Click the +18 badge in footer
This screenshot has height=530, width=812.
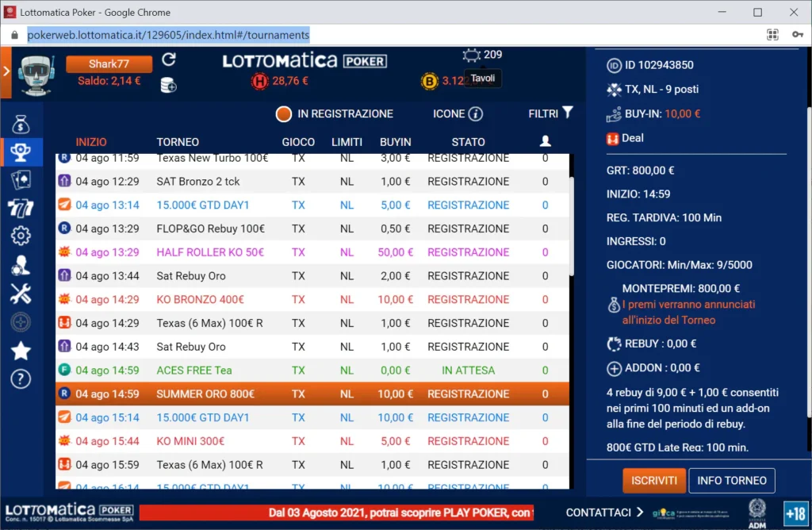[x=795, y=513]
